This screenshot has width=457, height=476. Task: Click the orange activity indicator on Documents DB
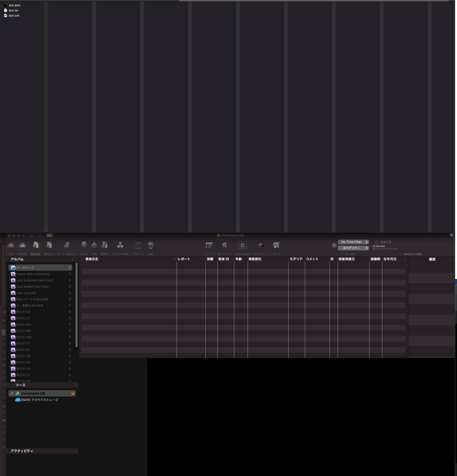click(73, 393)
